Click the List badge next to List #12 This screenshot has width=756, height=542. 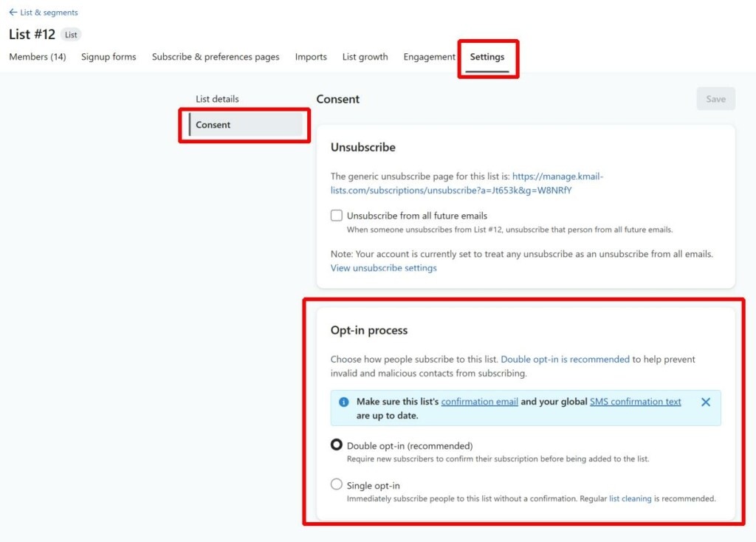click(70, 34)
